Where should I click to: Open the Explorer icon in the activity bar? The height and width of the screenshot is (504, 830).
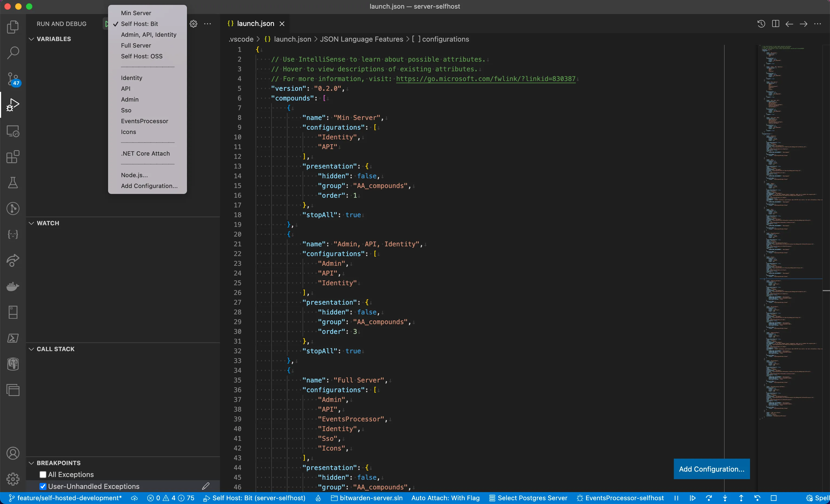click(13, 27)
